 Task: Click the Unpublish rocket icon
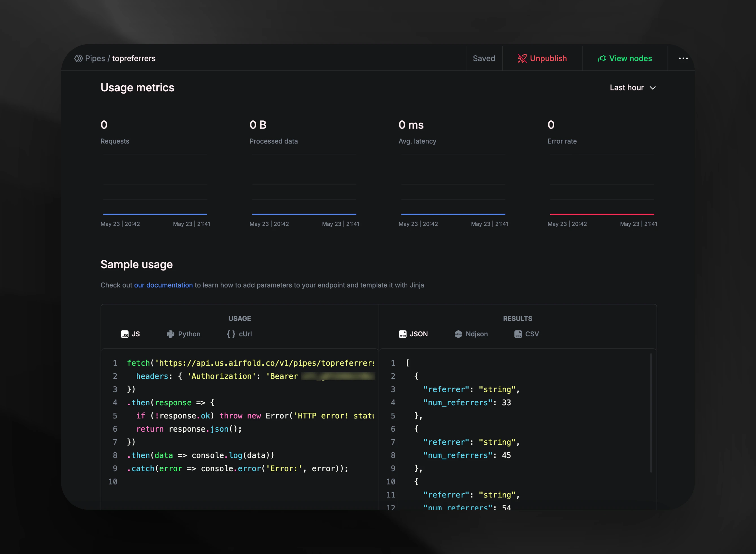522,58
